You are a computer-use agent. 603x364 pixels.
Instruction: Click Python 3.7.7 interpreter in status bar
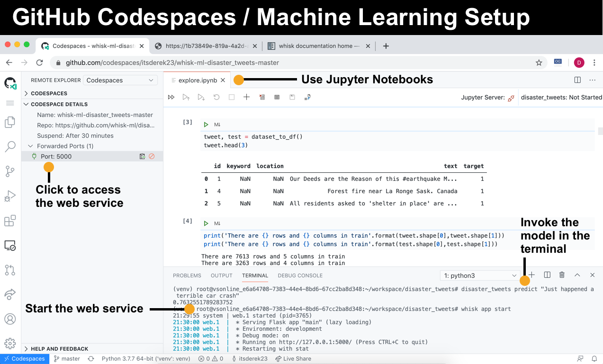[x=145, y=359]
